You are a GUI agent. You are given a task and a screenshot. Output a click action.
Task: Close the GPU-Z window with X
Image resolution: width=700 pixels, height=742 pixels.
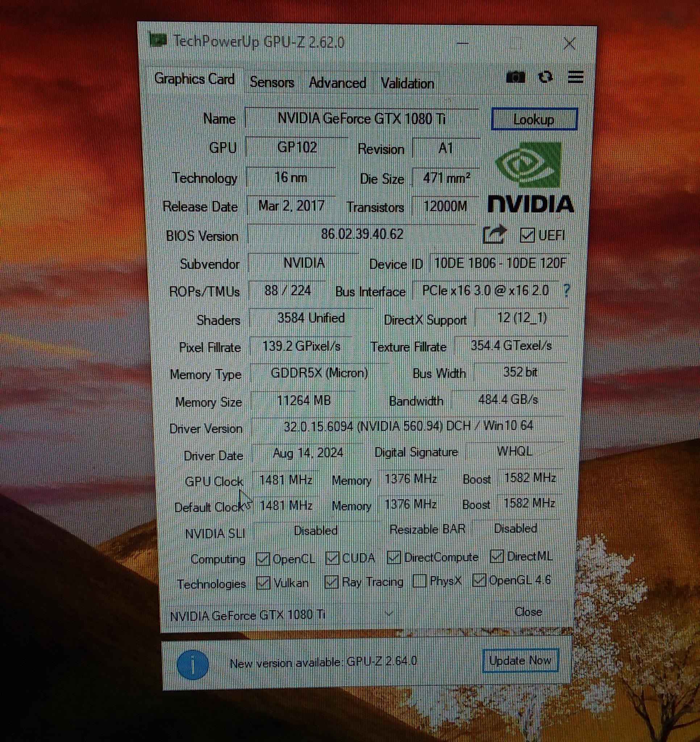(569, 44)
